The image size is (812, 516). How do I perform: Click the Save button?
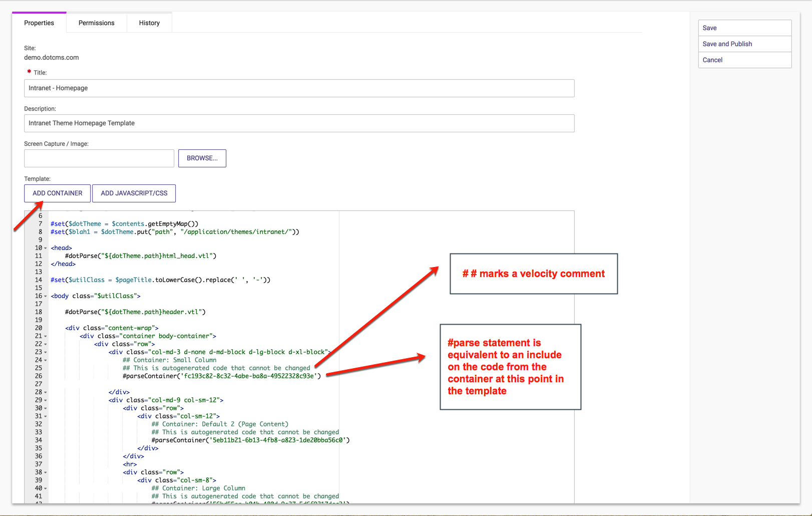coord(744,28)
